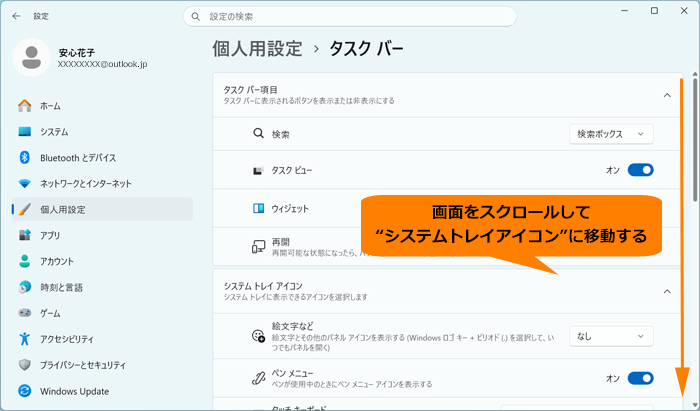Screen dimensions: 700x411
Task: Click the Privacy shield icon
Action: coord(25,365)
